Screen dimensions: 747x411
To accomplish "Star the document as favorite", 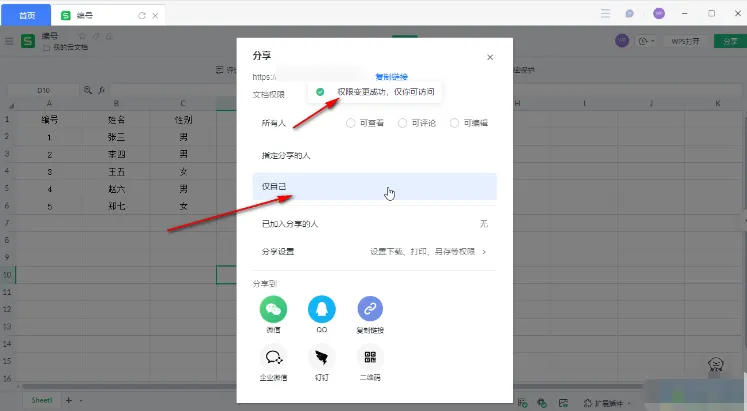I will coord(82,36).
